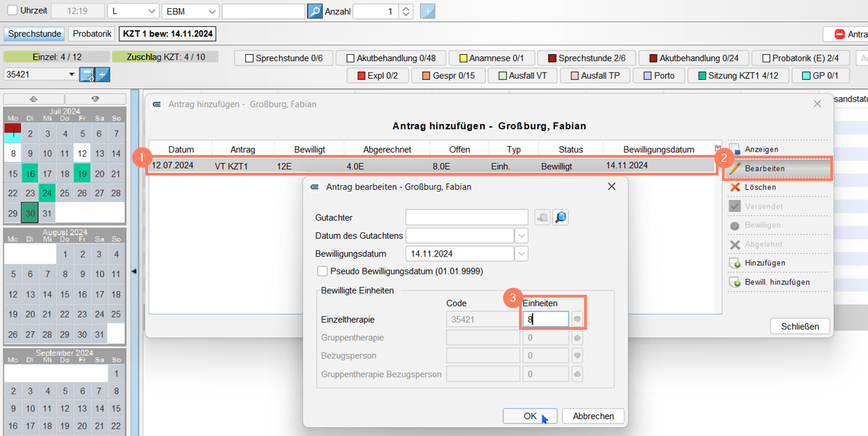Click the magnifier search icon beside Anzahl
This screenshot has height=436, width=868.
point(315,11)
